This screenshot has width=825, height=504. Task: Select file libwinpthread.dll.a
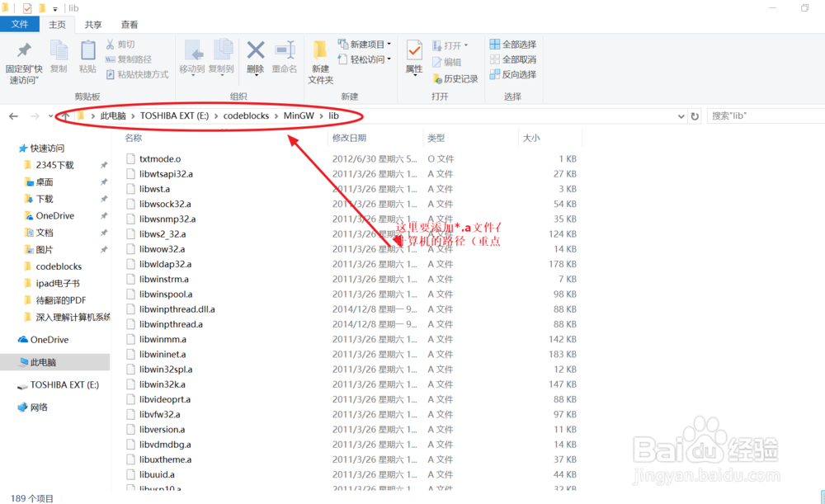point(177,309)
